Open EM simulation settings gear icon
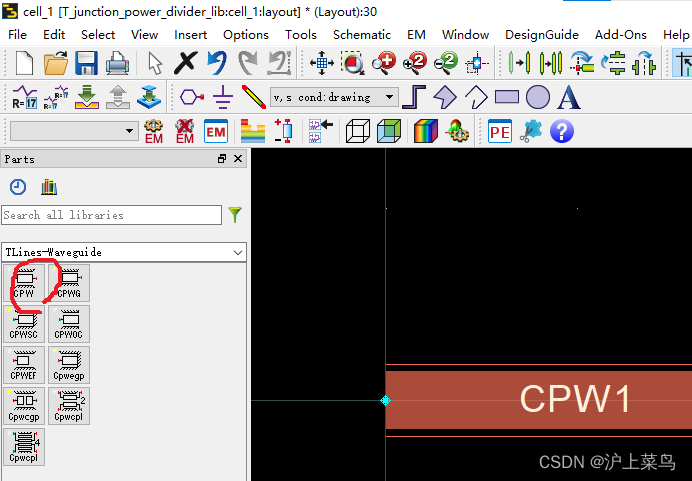692x481 pixels. 154,132
